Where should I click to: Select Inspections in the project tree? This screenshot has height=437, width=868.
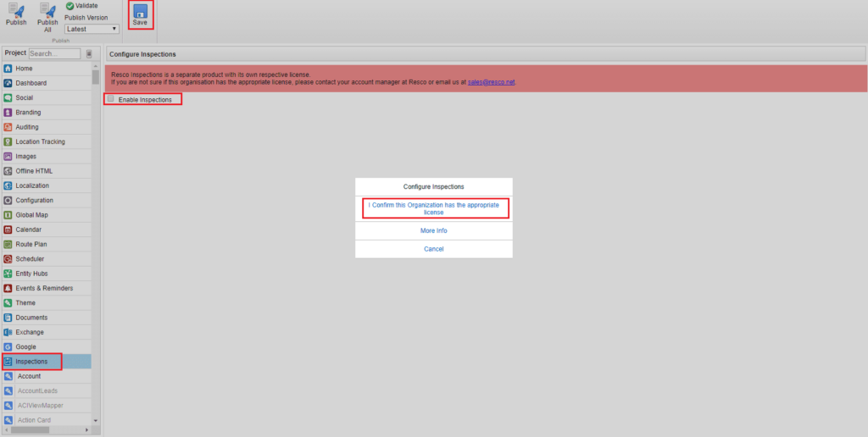coord(32,362)
